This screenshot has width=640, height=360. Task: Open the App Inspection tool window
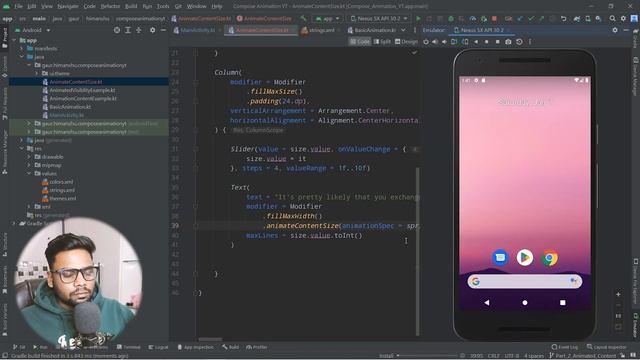point(196,347)
